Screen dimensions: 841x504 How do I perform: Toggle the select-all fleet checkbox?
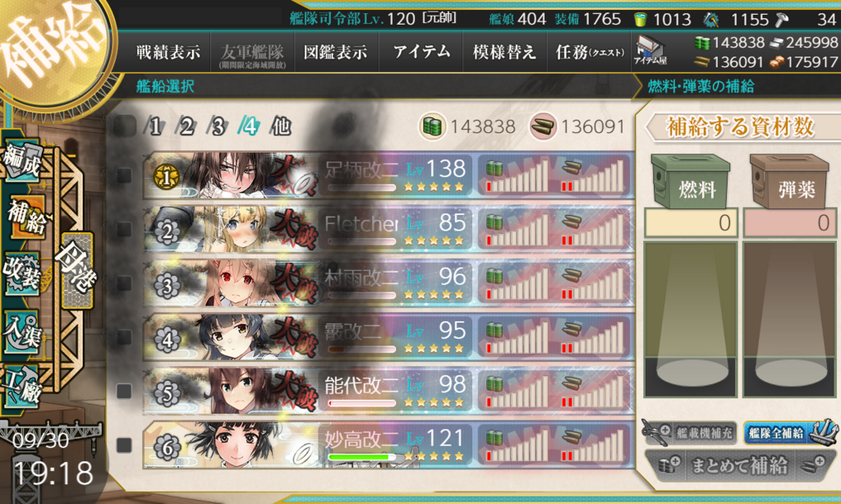pyautogui.click(x=125, y=126)
